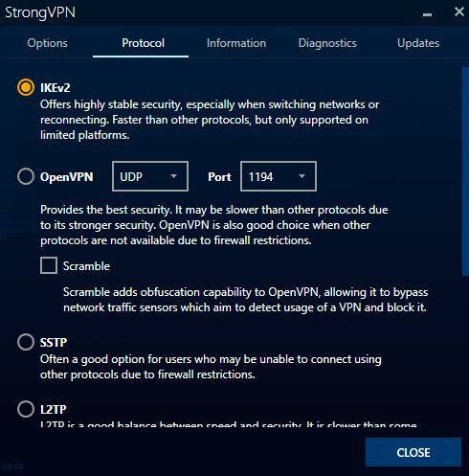Click the Port label

click(x=219, y=177)
